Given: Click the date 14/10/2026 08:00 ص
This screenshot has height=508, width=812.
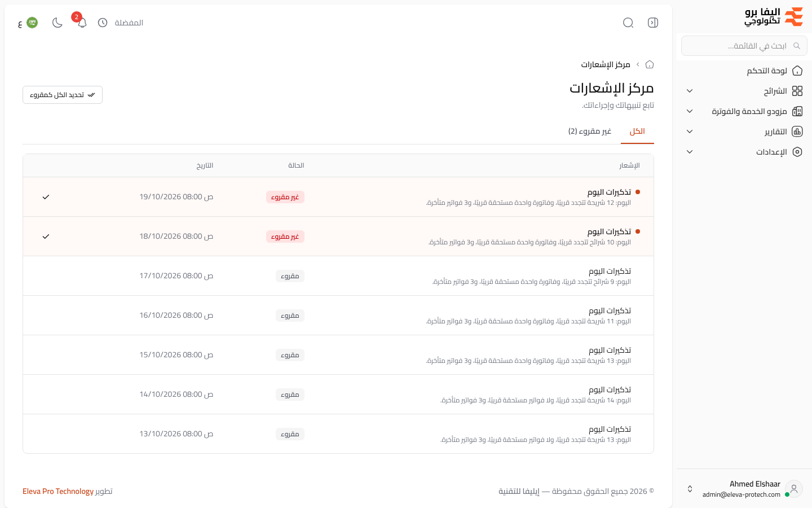Looking at the screenshot, I should pyautogui.click(x=176, y=395).
